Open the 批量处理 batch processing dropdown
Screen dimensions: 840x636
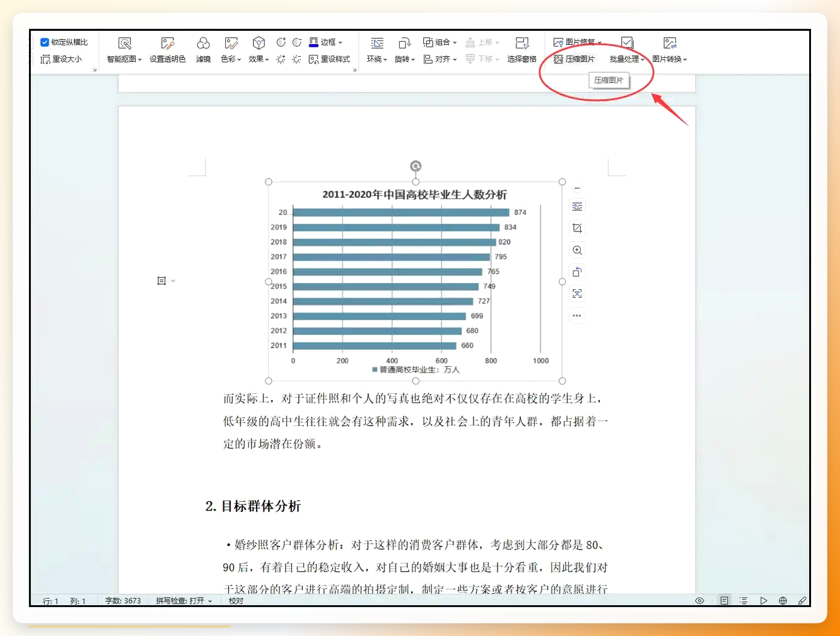pyautogui.click(x=627, y=50)
